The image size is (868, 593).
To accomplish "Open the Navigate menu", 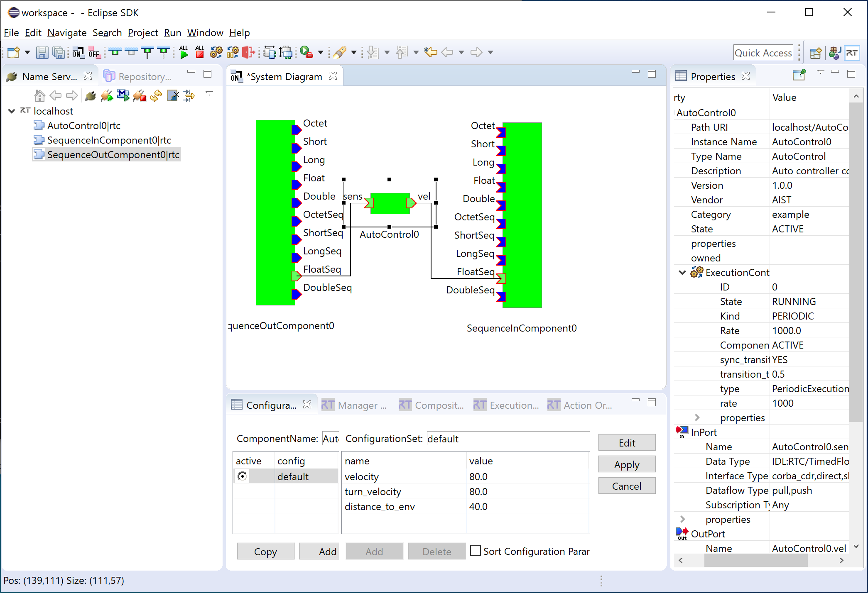I will 67,33.
